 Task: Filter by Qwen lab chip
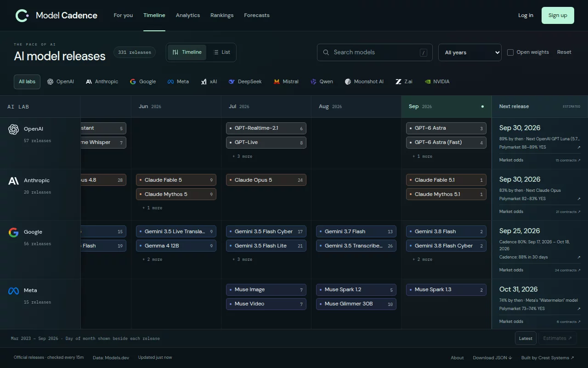point(322,81)
